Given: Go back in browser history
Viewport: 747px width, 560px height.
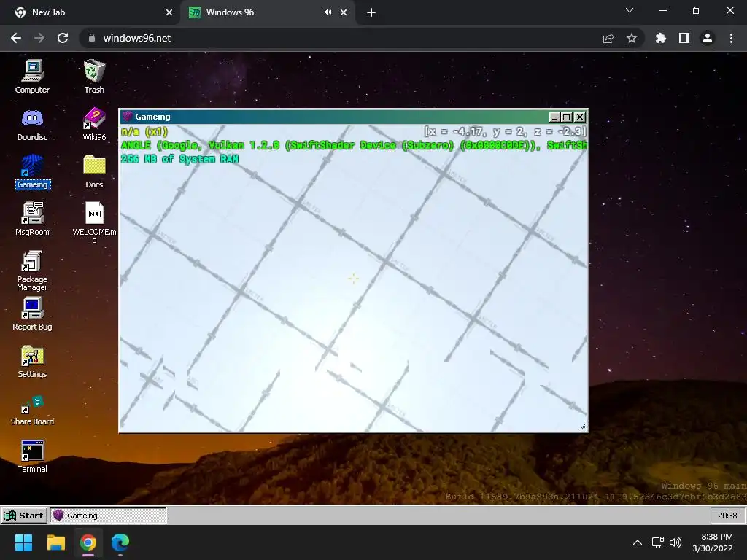Looking at the screenshot, I should tap(16, 38).
